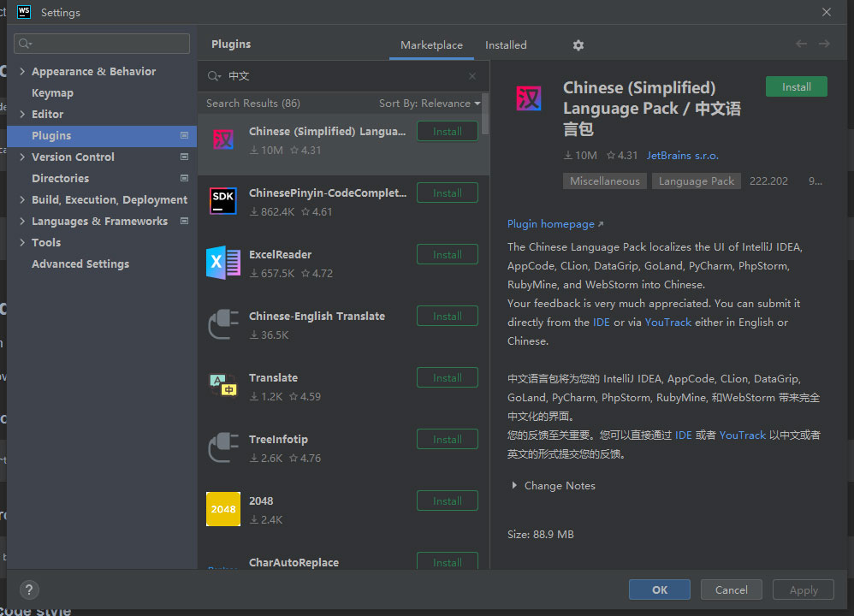Click the Chinese Language Pack list icon
This screenshot has height=616, width=854.
[222, 139]
